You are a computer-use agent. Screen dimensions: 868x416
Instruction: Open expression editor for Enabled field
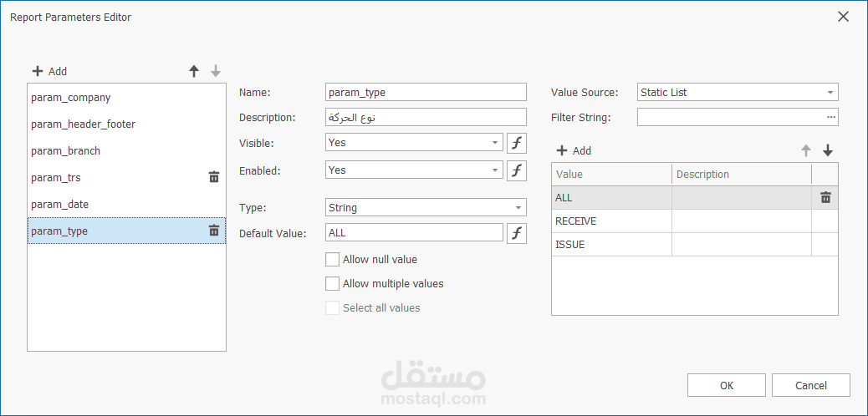click(517, 170)
